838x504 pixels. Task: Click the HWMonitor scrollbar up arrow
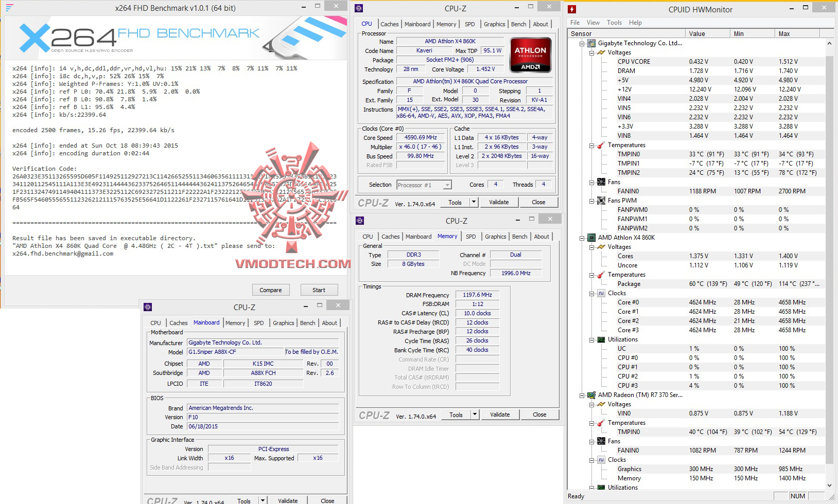coord(829,44)
